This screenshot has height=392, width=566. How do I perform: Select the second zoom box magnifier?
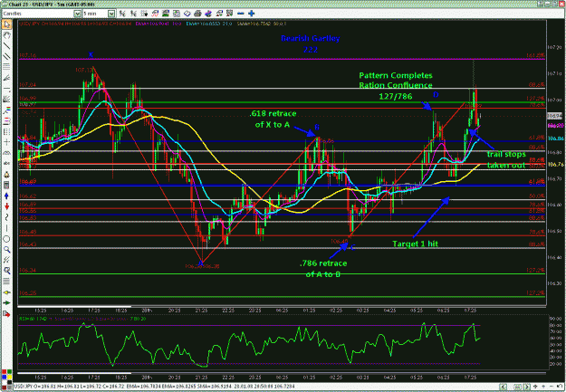[7, 271]
